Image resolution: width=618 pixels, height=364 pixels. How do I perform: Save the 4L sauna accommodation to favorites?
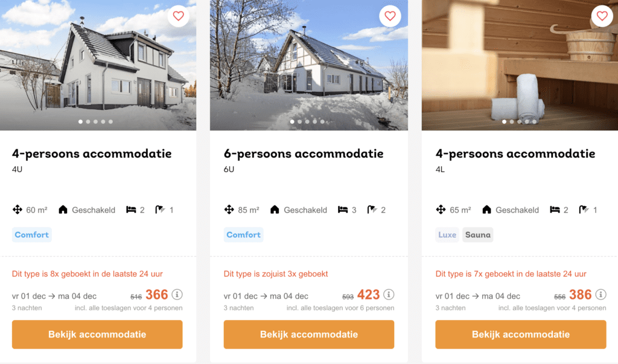(x=602, y=16)
